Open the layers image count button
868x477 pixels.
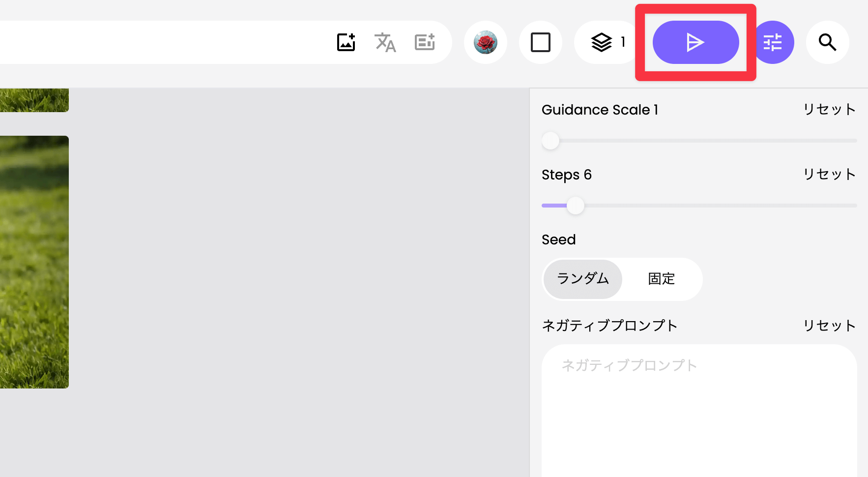pyautogui.click(x=607, y=42)
